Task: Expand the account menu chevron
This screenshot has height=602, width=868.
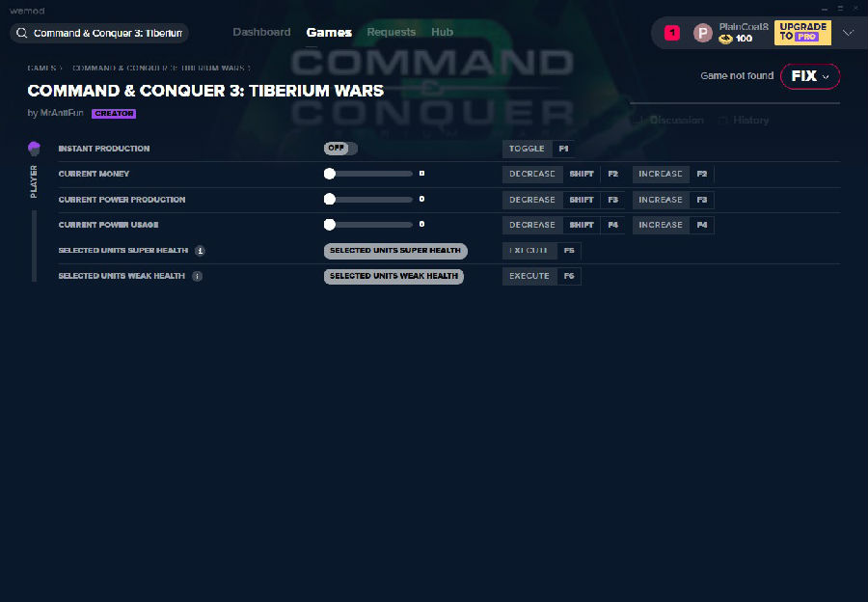Action: pos(848,33)
